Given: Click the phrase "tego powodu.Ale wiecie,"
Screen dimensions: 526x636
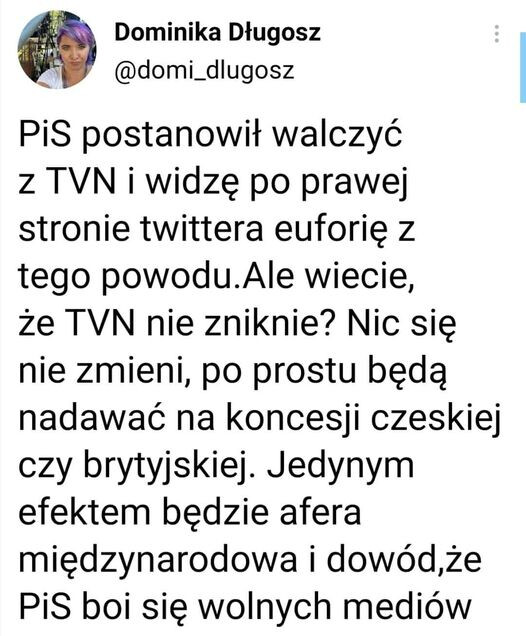Looking at the screenshot, I should pyautogui.click(x=217, y=278).
